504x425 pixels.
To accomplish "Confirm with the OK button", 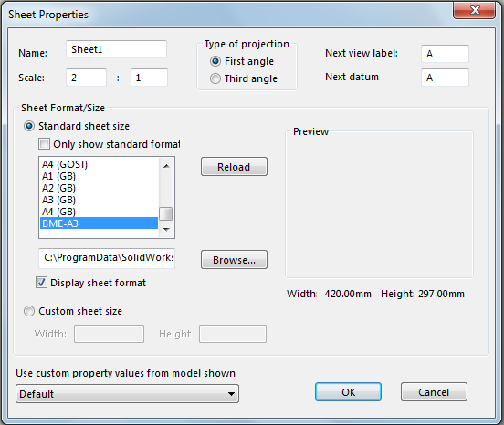I will point(348,392).
